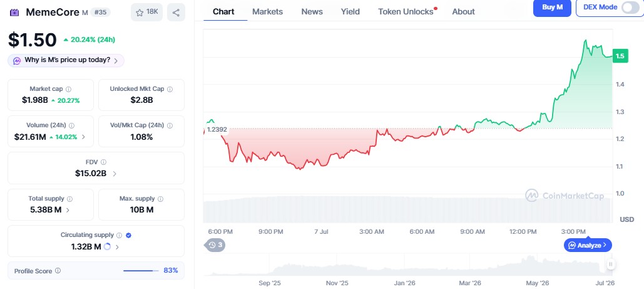Click the Buy M button
This screenshot has height=289, width=644.
[x=552, y=8]
